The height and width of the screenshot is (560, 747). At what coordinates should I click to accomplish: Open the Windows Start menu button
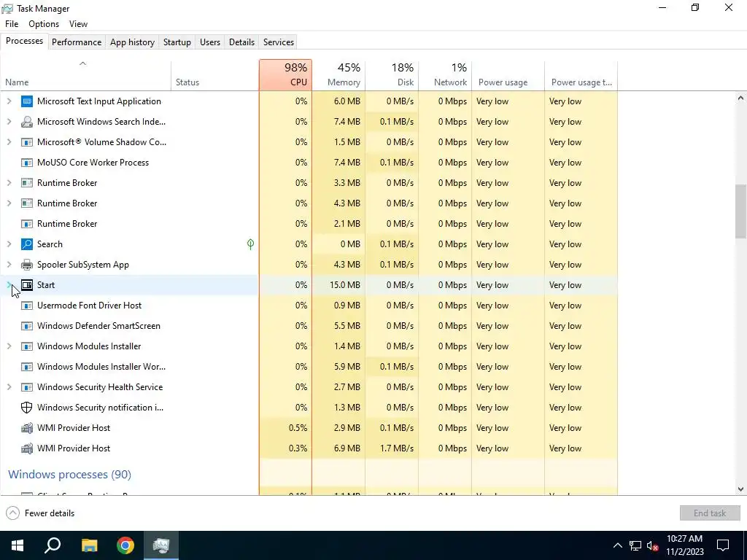(18, 545)
